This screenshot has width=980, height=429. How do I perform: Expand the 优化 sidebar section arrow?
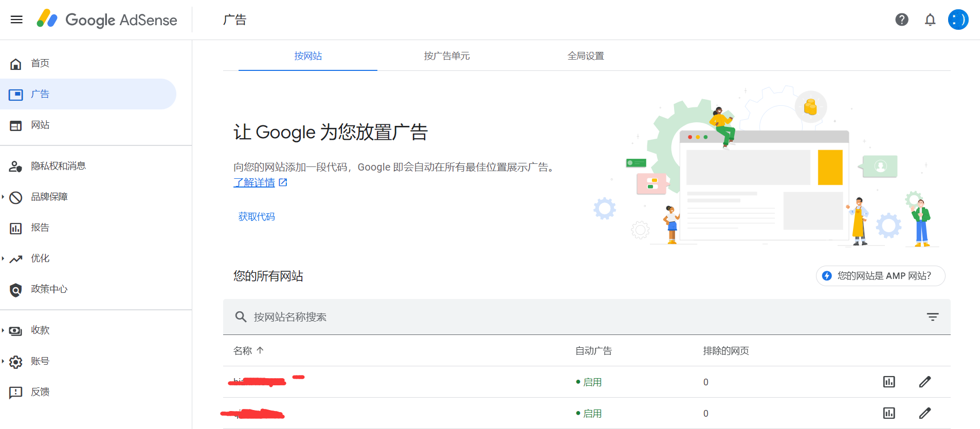3,258
